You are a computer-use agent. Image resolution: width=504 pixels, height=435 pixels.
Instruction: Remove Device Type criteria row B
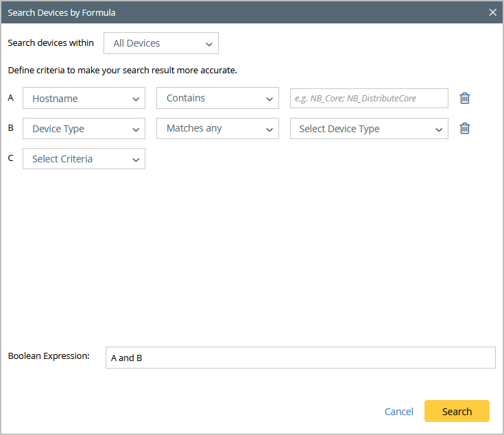point(465,128)
